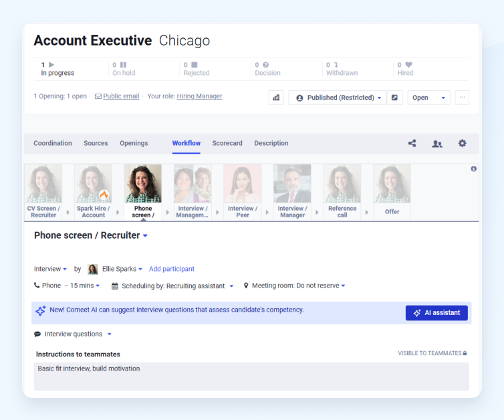Click the info icon above workflow steps
Screen dimensions: 504x420
473,169
